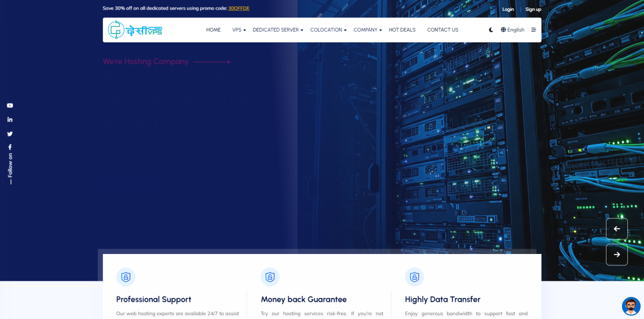Open the LinkedIn social icon

pyautogui.click(x=10, y=119)
